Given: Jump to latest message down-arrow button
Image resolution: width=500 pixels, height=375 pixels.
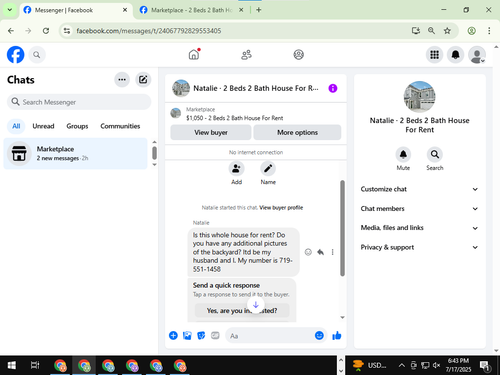Looking at the screenshot, I should (x=256, y=305).
